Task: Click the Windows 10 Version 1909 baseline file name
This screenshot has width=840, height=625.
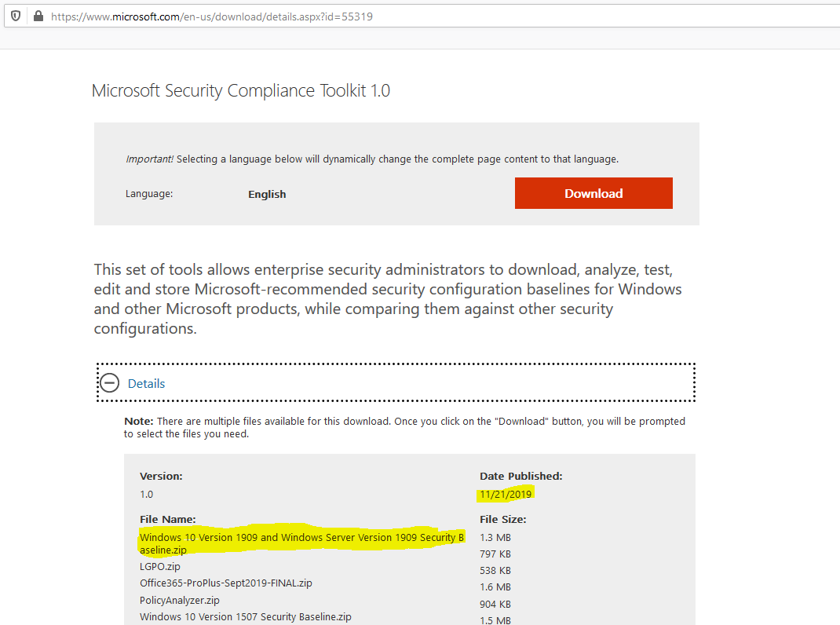Action: click(301, 543)
